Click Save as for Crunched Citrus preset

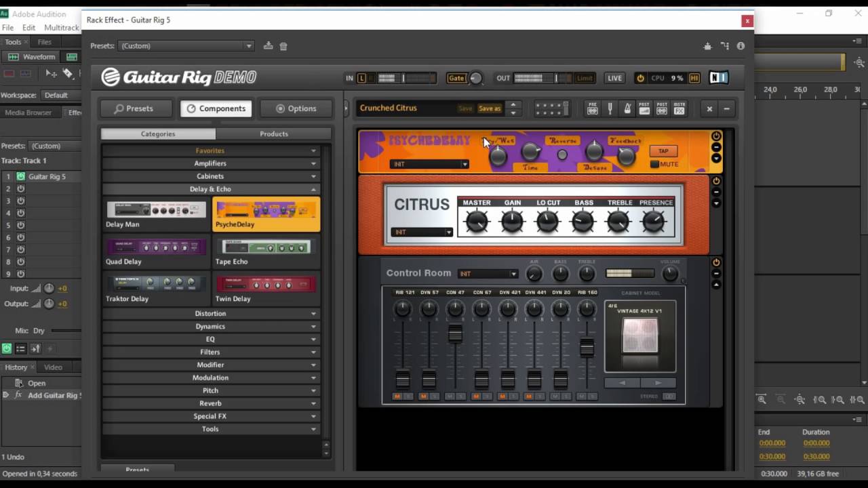(x=490, y=108)
